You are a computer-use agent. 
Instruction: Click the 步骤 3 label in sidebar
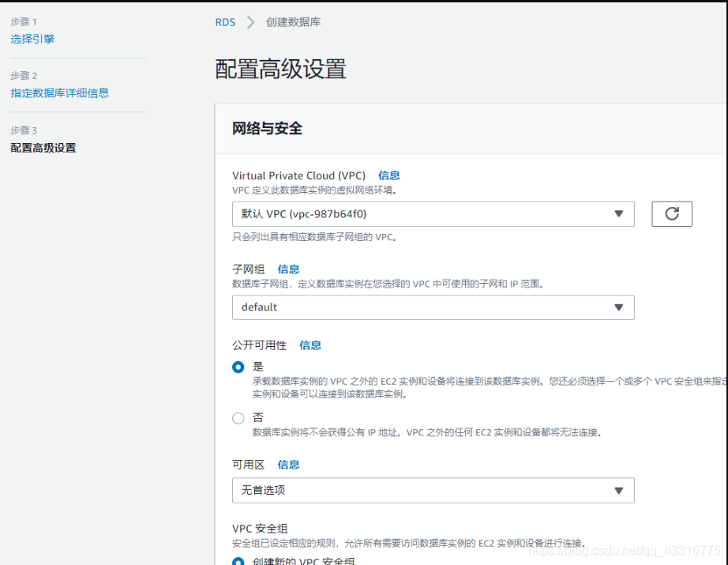[x=24, y=130]
